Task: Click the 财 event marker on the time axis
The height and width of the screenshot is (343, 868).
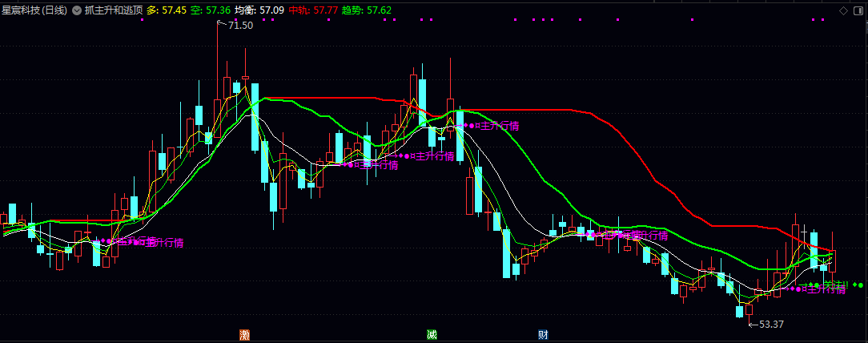Action: tap(543, 335)
